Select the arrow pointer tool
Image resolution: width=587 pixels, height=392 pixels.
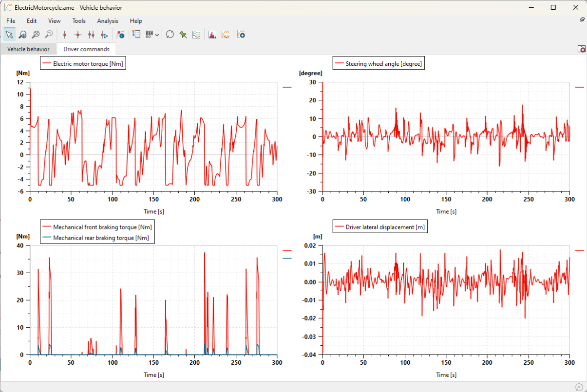[x=9, y=35]
